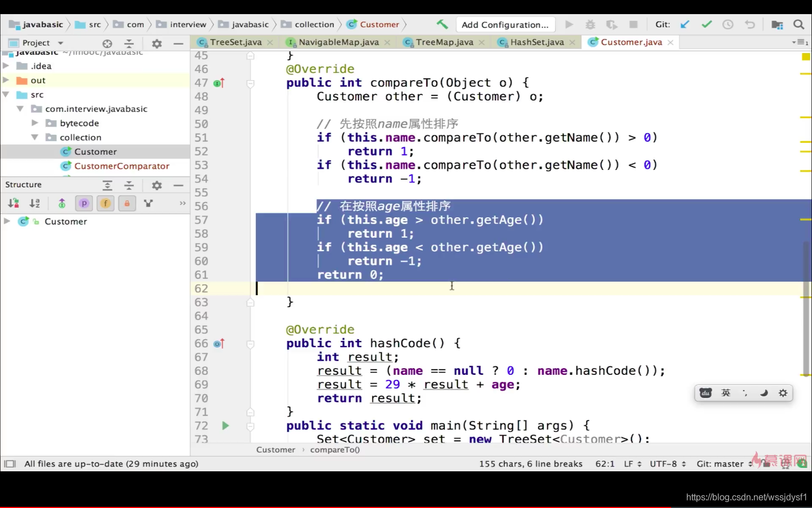Open the Project Structure icon
The image size is (812, 508).
coord(777,24)
